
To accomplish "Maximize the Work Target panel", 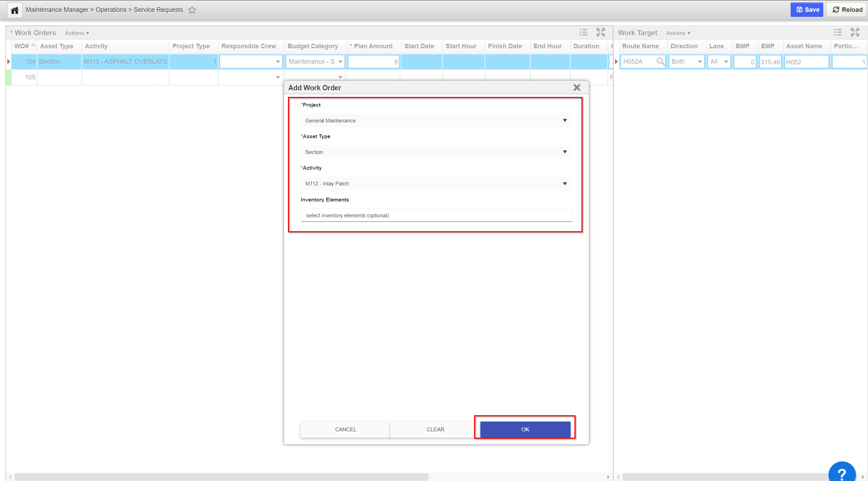I will 855,33.
